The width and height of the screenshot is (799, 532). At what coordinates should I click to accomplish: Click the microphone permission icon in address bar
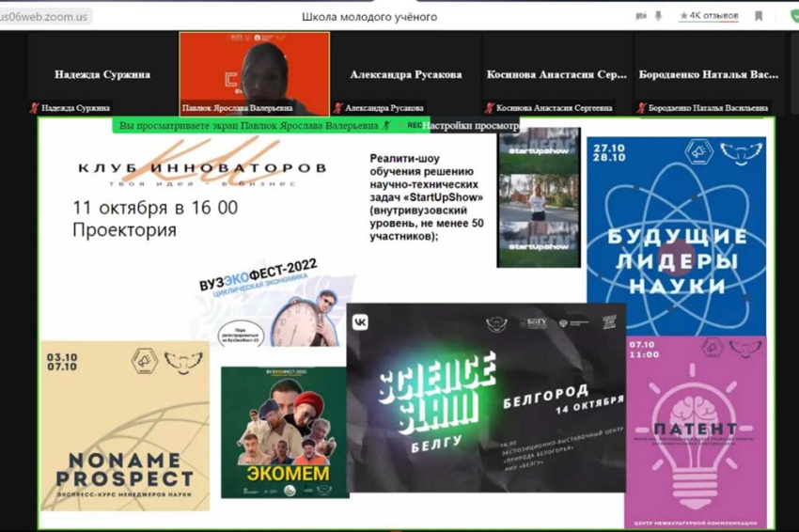tap(658, 16)
